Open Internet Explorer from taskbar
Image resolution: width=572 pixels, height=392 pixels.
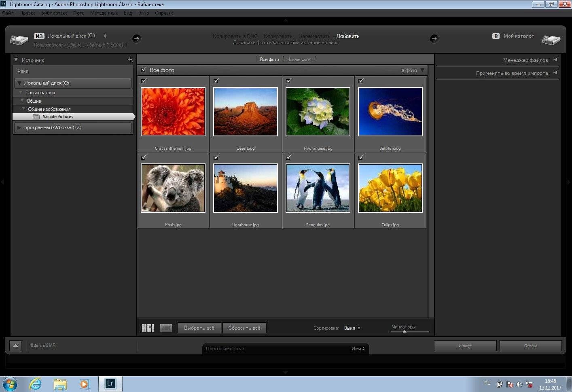(36, 384)
